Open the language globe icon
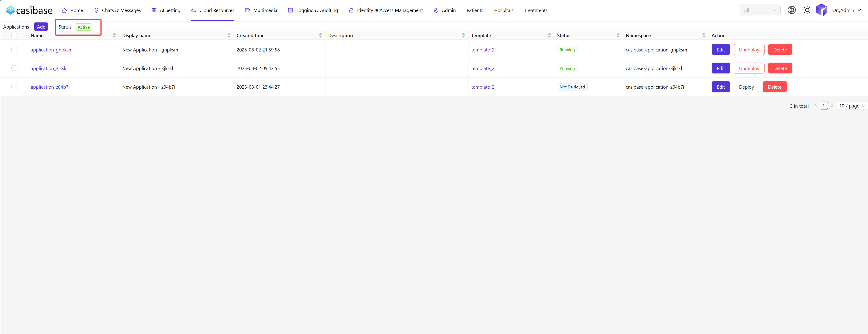868x334 pixels. coord(792,10)
